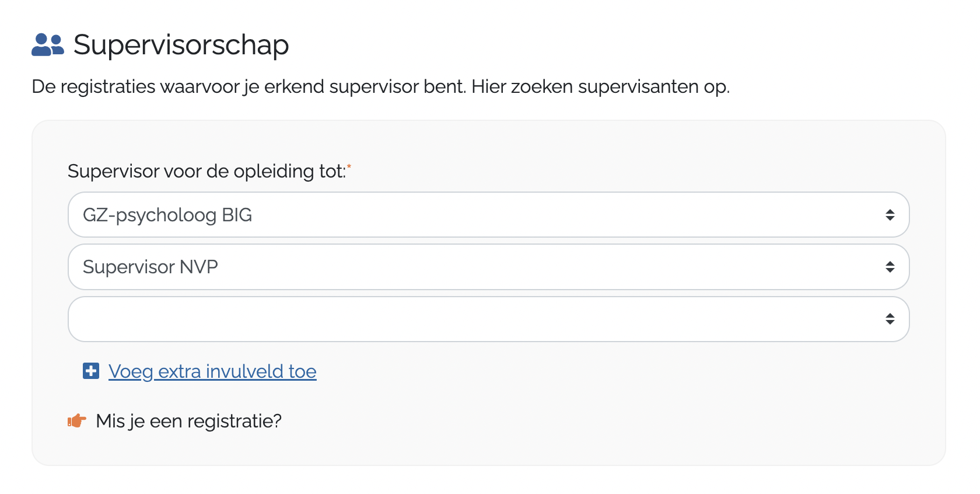Click the orange pointing hand icon
The width and height of the screenshot is (980, 494).
(x=77, y=420)
